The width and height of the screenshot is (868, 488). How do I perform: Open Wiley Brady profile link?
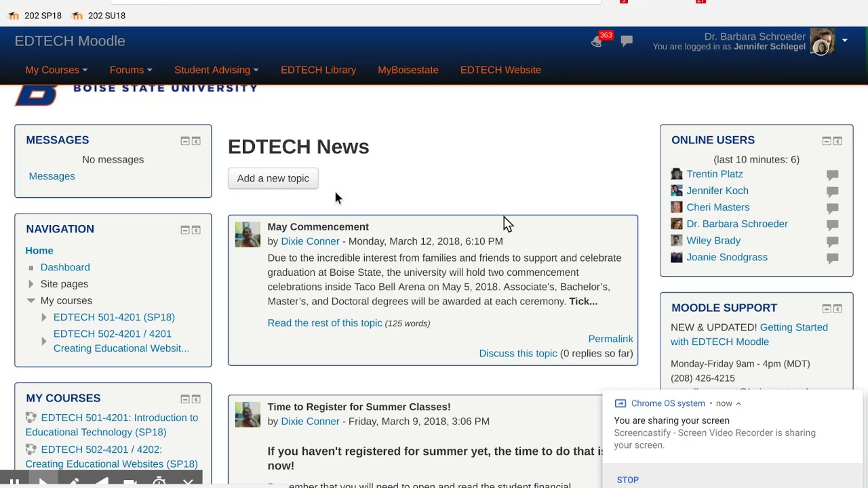coord(713,241)
